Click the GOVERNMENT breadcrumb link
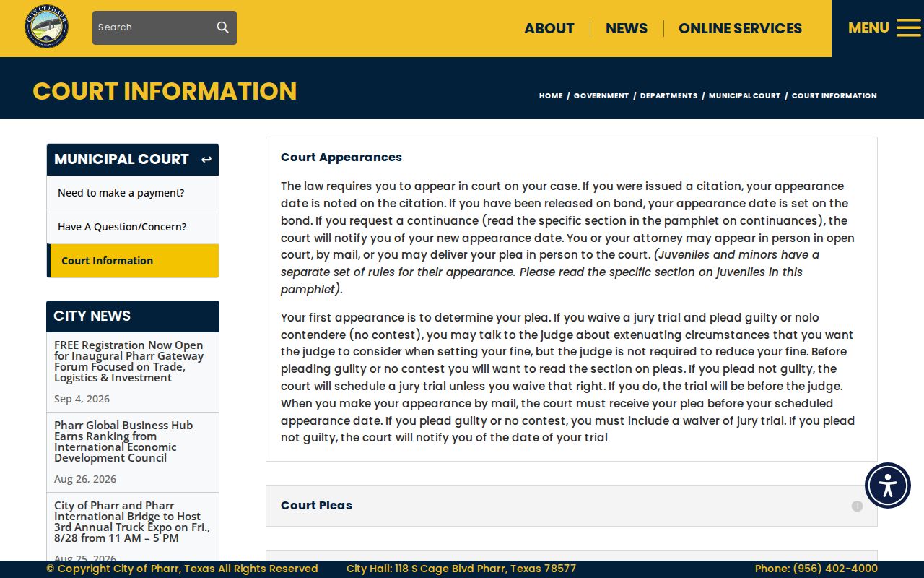The width and height of the screenshot is (924, 578). 601,95
